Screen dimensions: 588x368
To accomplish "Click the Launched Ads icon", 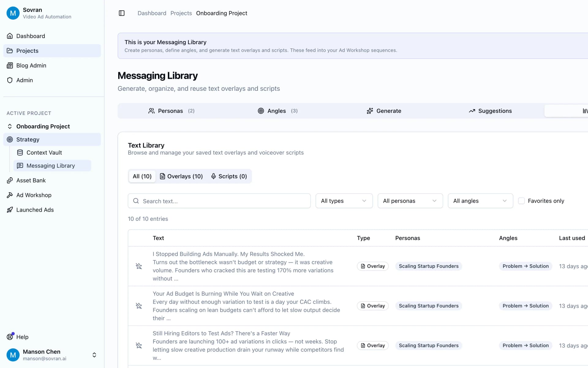I will (x=10, y=210).
